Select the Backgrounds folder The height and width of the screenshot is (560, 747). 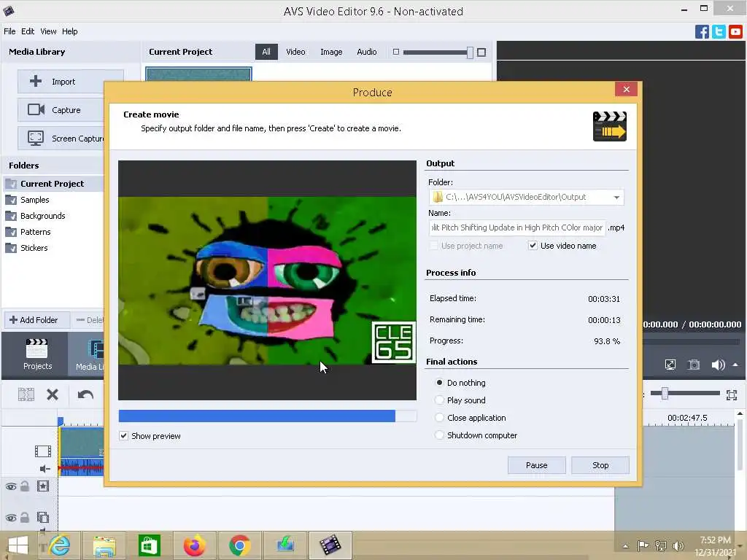42,216
